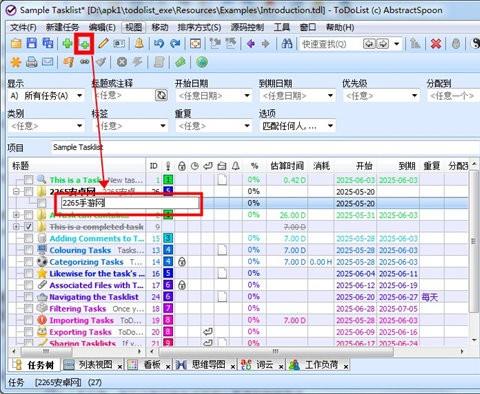Image resolution: width=480 pixels, height=394 pixels.
Task: Open the 显示 所有任务(A) dropdown
Action: [x=79, y=96]
